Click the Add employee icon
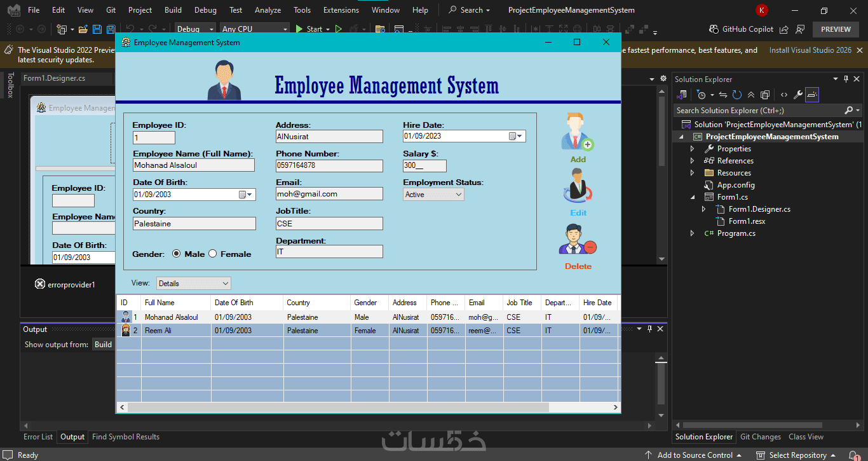The width and height of the screenshot is (868, 461). (577, 132)
